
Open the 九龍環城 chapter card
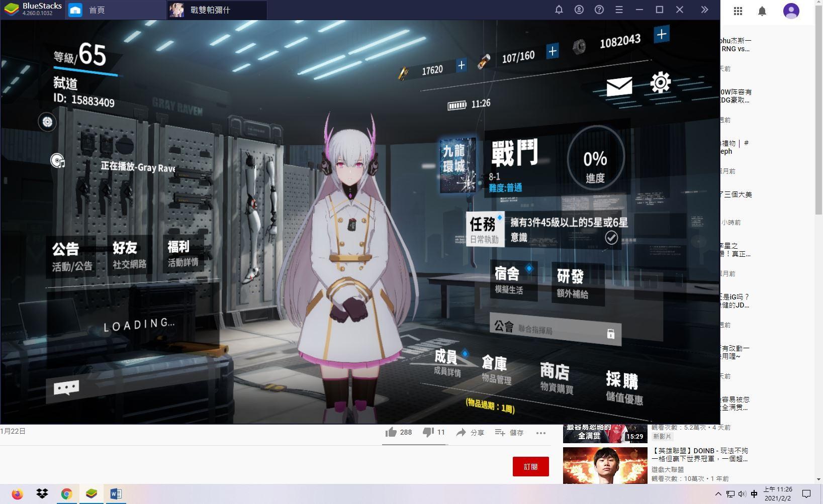tap(458, 166)
